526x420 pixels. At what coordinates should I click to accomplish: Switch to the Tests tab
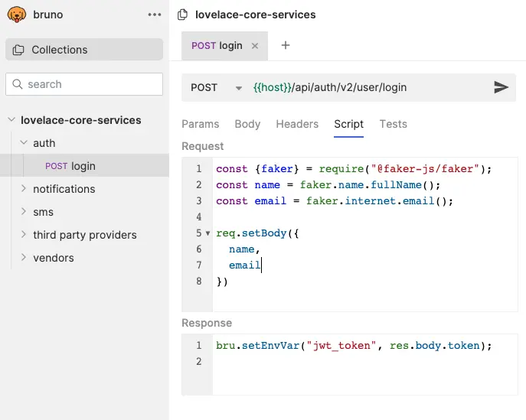click(393, 124)
